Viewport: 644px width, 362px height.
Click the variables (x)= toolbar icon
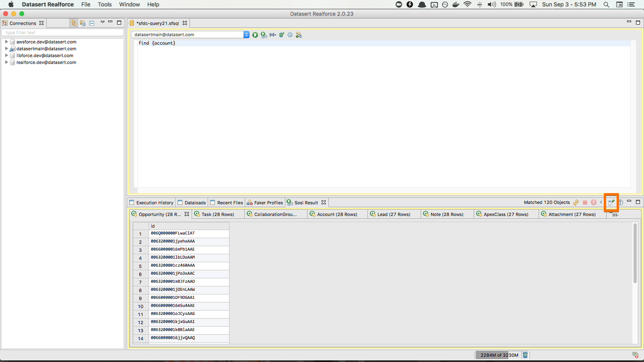pyautogui.click(x=273, y=35)
